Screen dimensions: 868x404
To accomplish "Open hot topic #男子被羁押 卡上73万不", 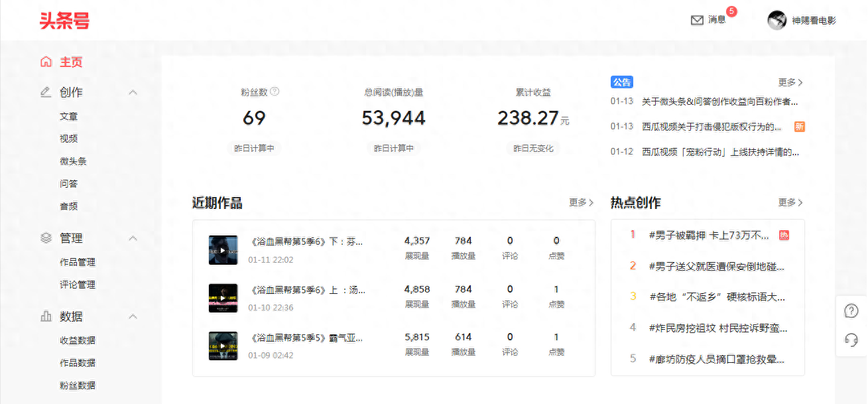I will click(x=709, y=235).
